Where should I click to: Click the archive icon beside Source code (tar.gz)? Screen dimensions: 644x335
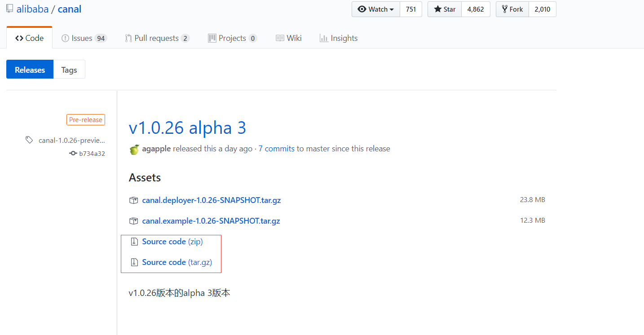[x=134, y=262]
